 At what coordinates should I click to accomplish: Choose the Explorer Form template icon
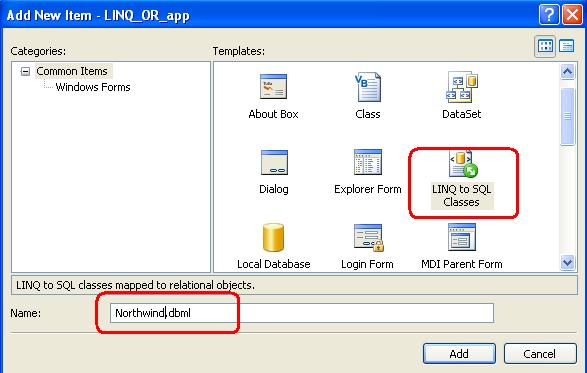[368, 162]
